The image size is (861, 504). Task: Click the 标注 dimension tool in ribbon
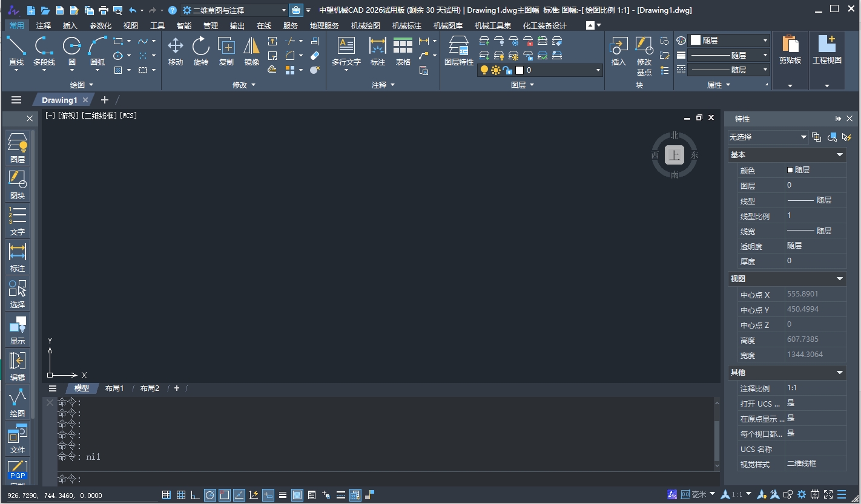click(x=378, y=51)
